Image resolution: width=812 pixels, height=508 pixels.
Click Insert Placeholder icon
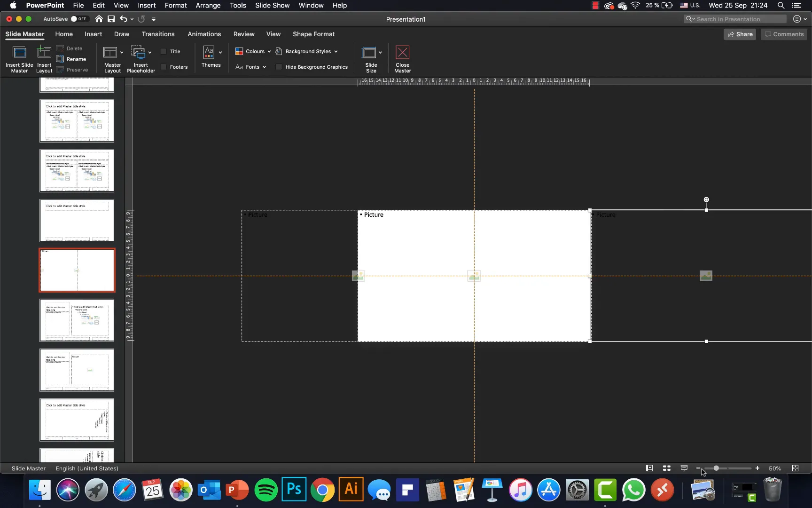(138, 52)
